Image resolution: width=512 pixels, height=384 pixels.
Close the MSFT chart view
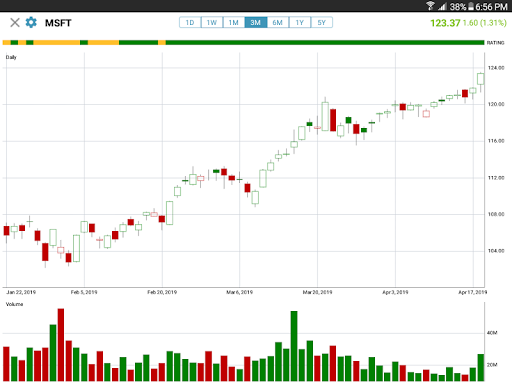[15, 23]
